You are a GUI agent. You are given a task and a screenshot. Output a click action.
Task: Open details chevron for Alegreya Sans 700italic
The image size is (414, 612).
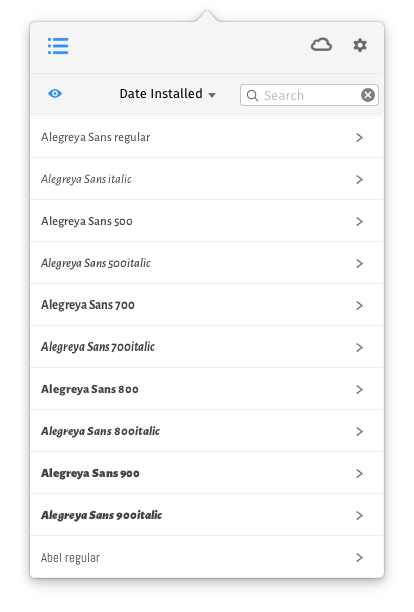coord(359,347)
